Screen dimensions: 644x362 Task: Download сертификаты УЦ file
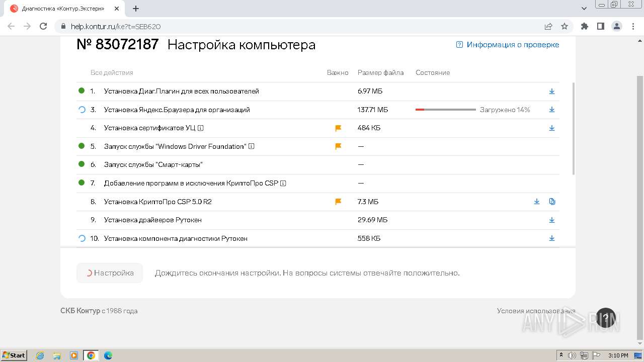[x=551, y=128]
